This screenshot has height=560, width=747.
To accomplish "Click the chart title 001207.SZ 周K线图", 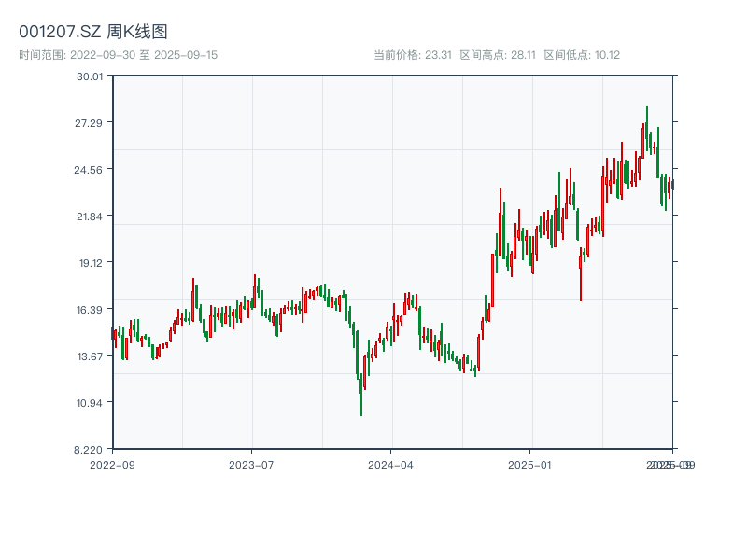I will (92, 32).
